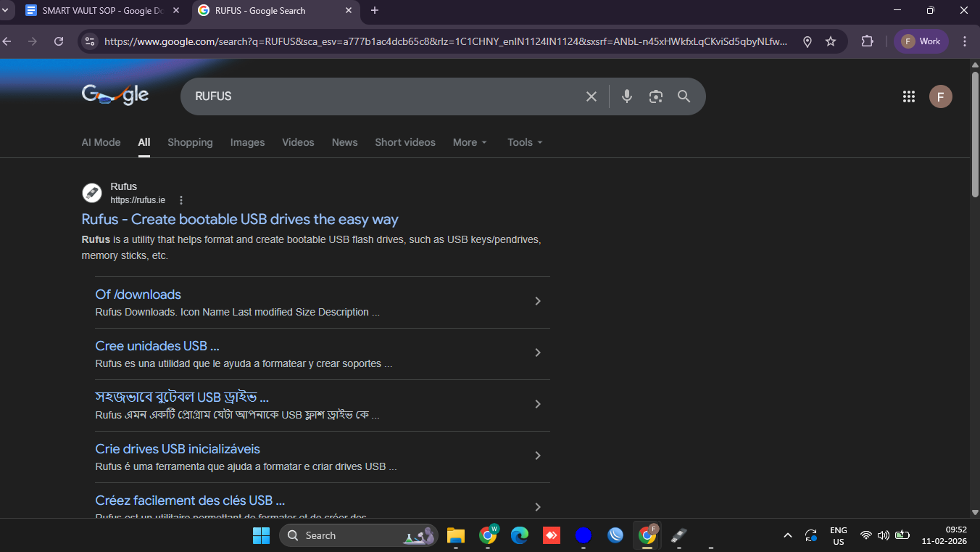Image resolution: width=980 pixels, height=552 pixels.
Task: Launch Microsoft Edge from the taskbar
Action: click(519, 535)
